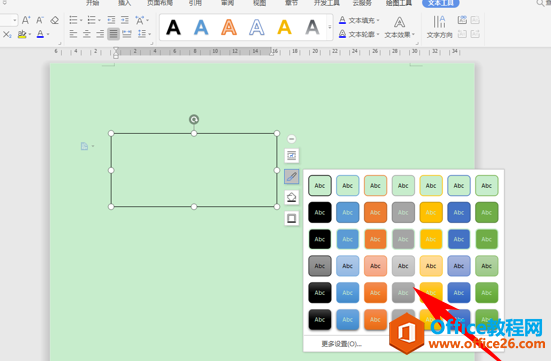The image size is (552, 361).
Task: Click the line spacing icon
Action: coord(142,34)
